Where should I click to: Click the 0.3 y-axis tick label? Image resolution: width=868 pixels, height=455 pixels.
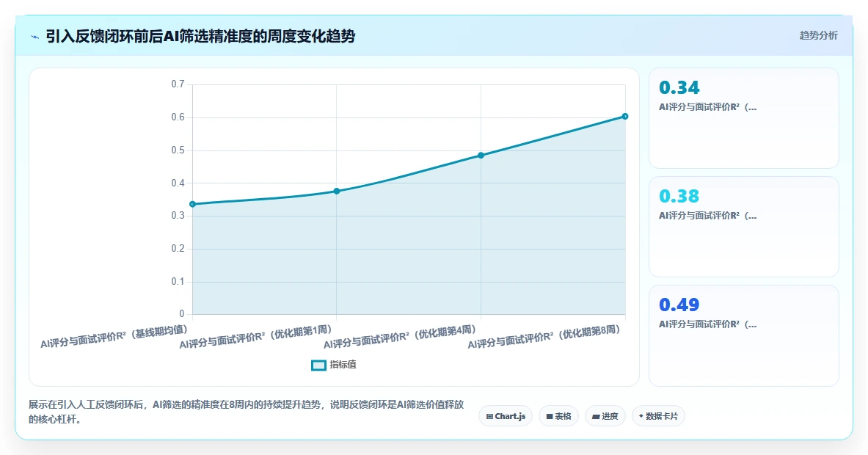(x=178, y=215)
